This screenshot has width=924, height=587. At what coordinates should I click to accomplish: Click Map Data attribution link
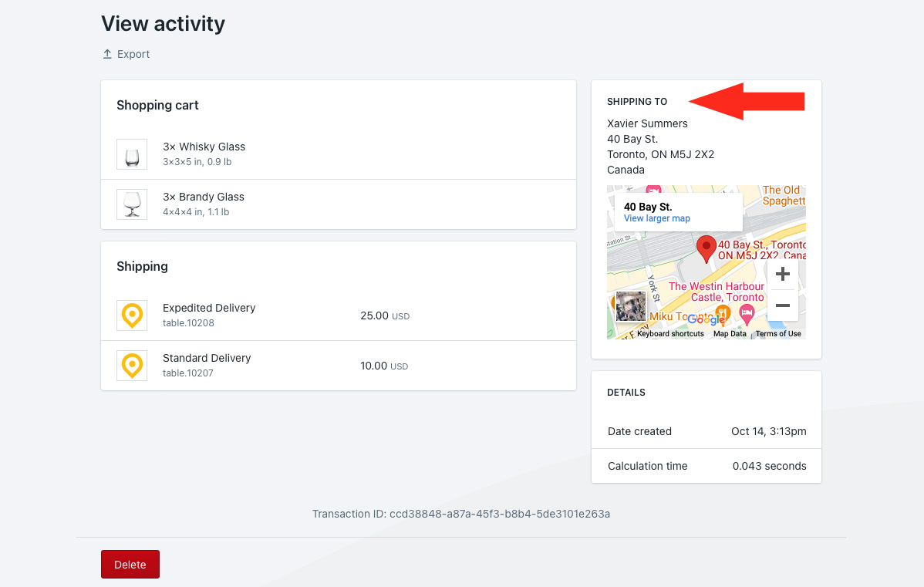click(730, 334)
